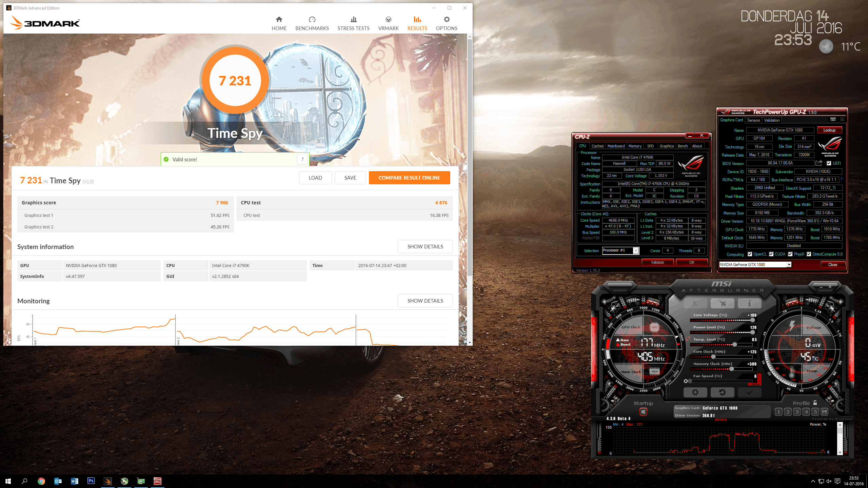Save Afterburner profile with floppy disk icon
The height and width of the screenshot is (488, 868).
[825, 412]
